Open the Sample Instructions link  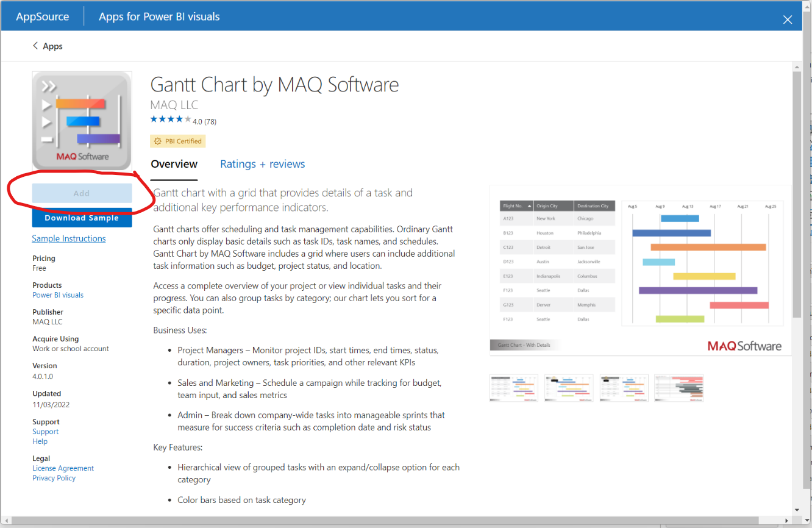pos(69,238)
